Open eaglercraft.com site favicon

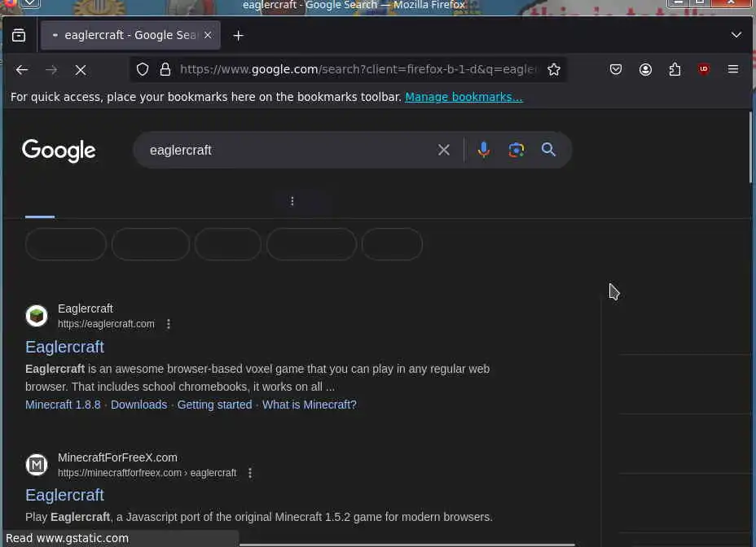[37, 316]
